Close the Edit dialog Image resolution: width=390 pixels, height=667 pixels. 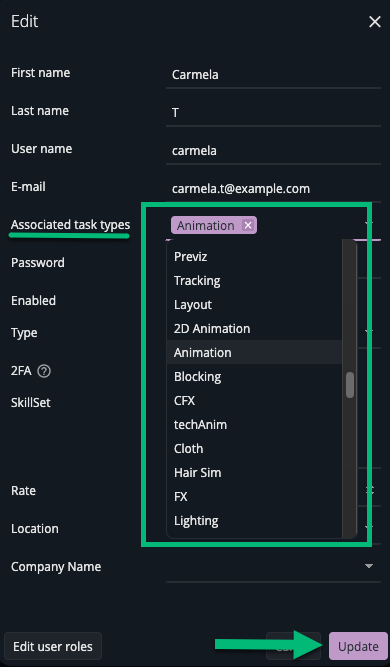point(375,22)
